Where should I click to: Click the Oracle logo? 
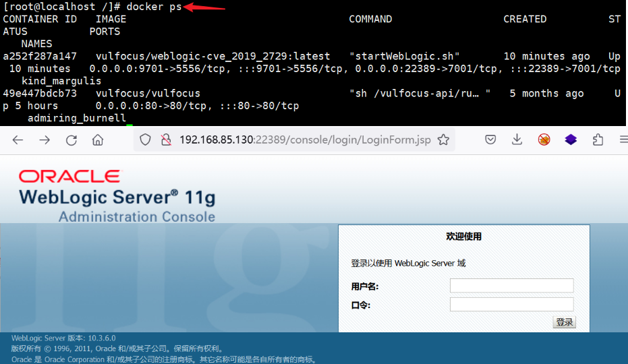point(69,176)
